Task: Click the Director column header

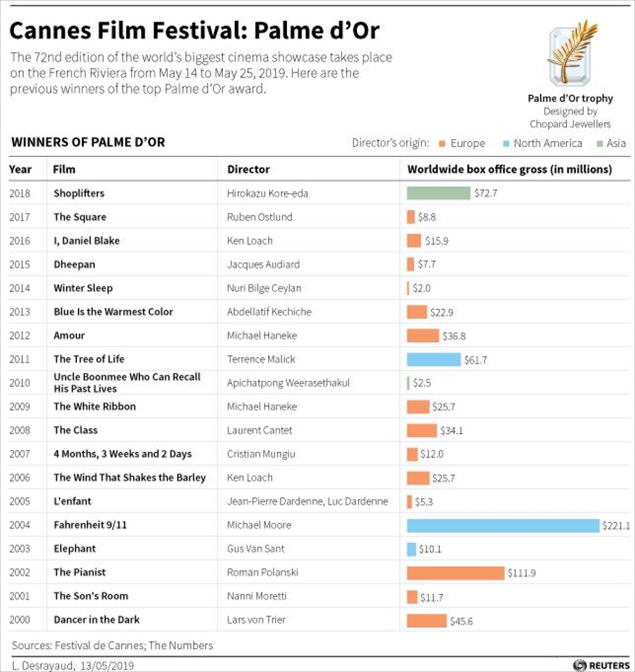Action: 248,169
